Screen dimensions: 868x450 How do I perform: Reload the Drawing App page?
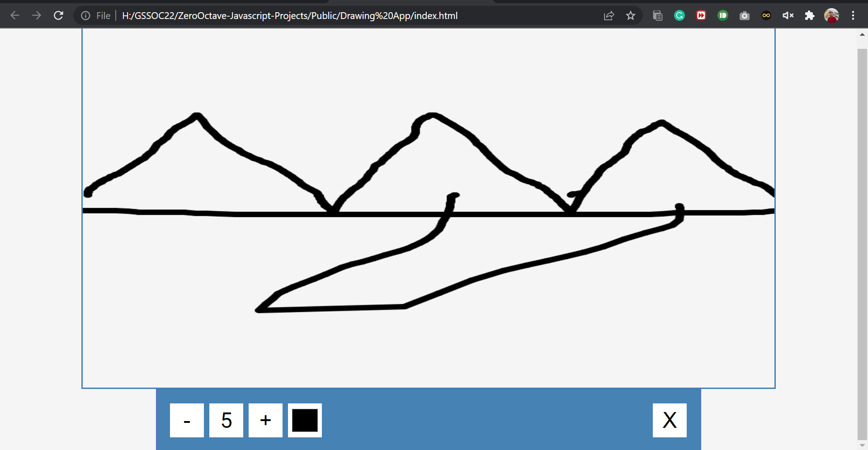click(x=58, y=15)
